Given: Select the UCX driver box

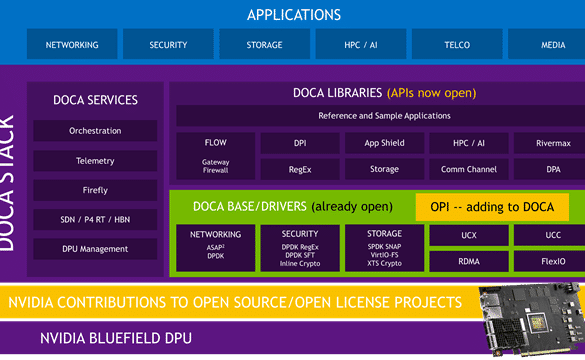Looking at the screenshot, I should click(x=469, y=235).
